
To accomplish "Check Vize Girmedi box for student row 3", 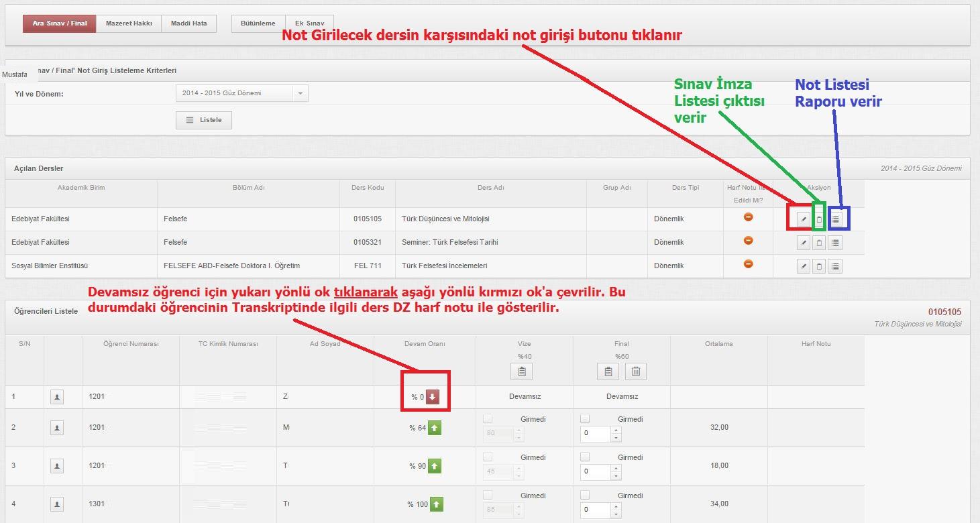I will coord(488,457).
